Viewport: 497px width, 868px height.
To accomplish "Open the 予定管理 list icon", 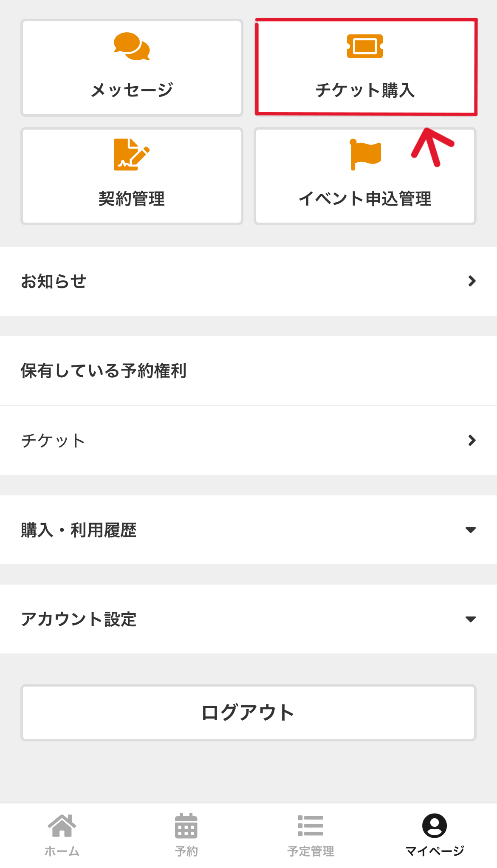I will point(311,826).
